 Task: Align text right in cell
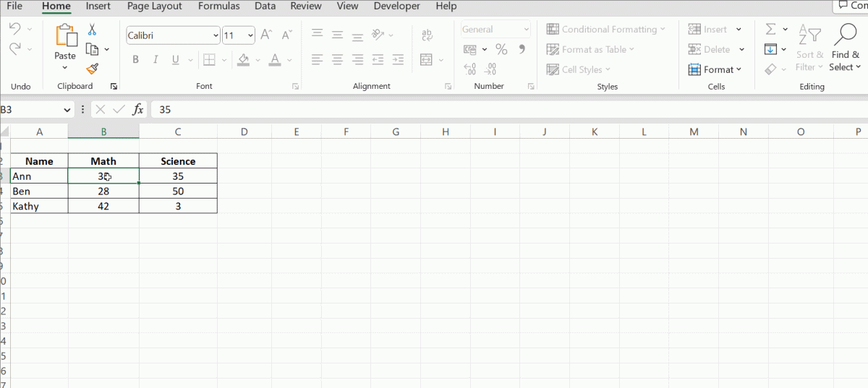pyautogui.click(x=357, y=60)
